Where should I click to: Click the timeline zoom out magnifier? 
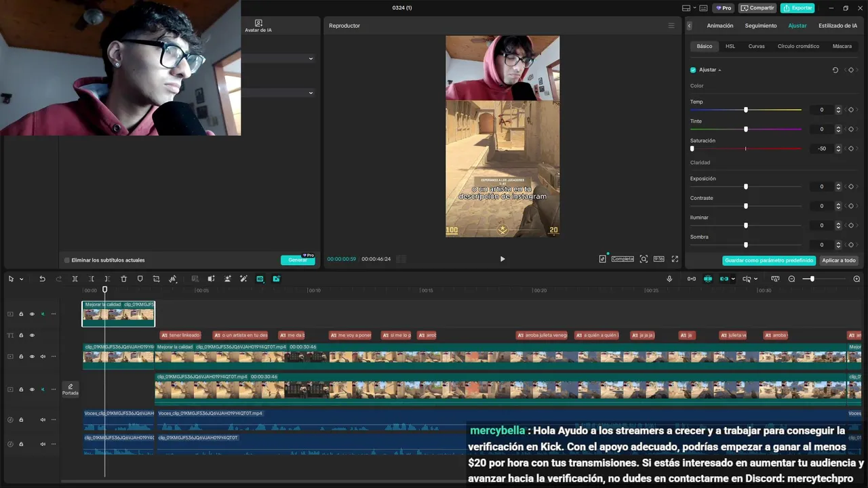(791, 279)
